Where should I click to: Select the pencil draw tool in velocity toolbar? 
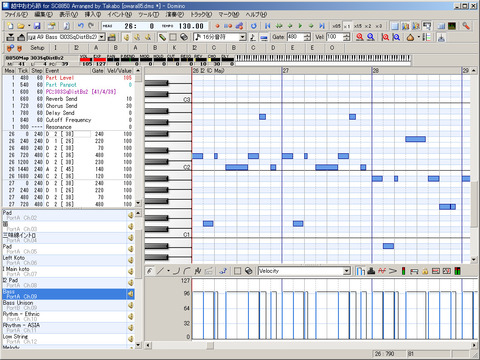(150, 271)
